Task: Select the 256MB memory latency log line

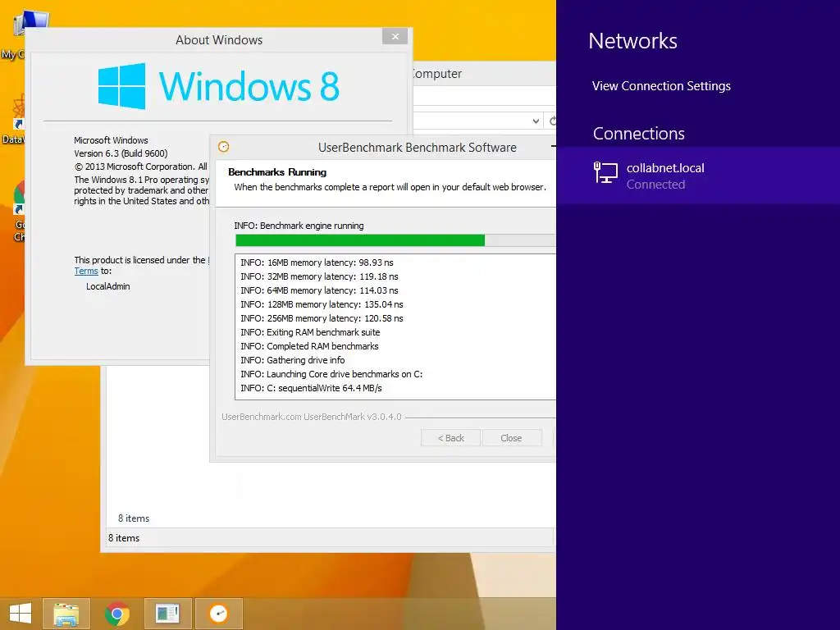Action: click(322, 318)
